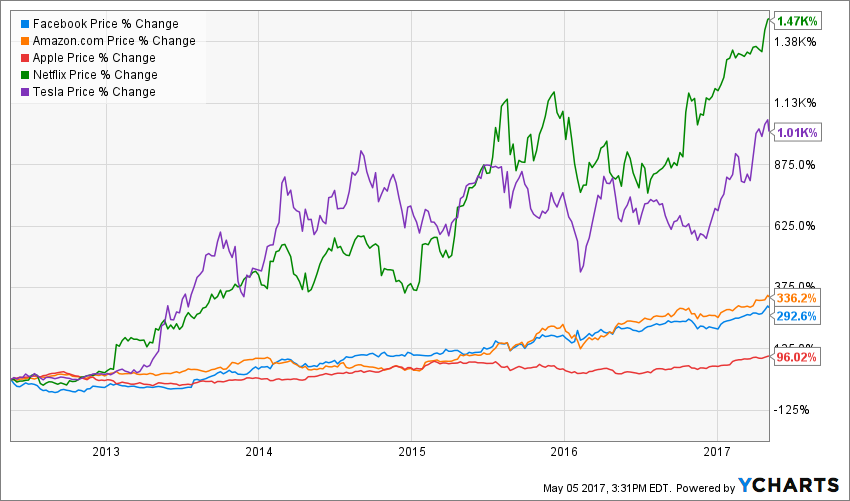Viewport: 850px width, 501px height.
Task: Click the orange Amazon.com legend swatch
Action: point(25,41)
